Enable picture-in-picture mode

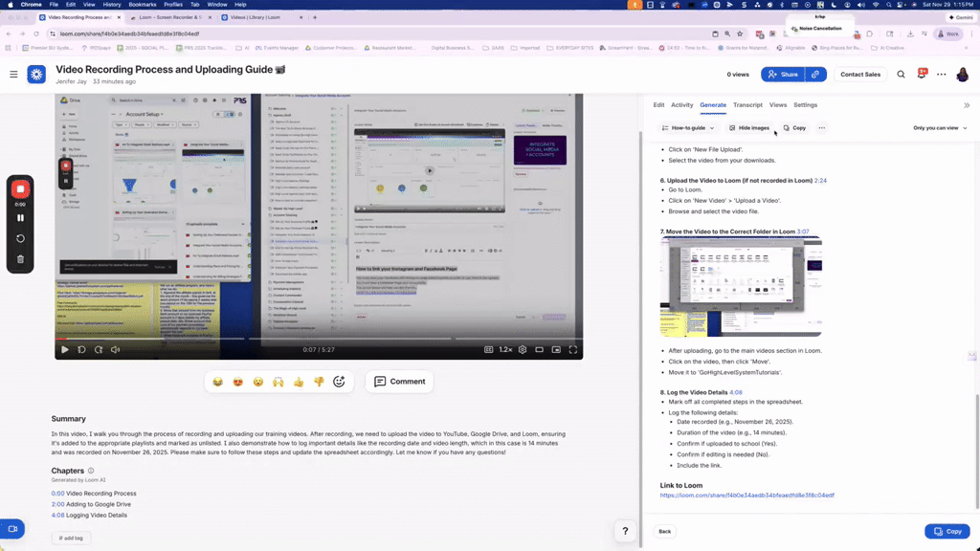pos(556,350)
